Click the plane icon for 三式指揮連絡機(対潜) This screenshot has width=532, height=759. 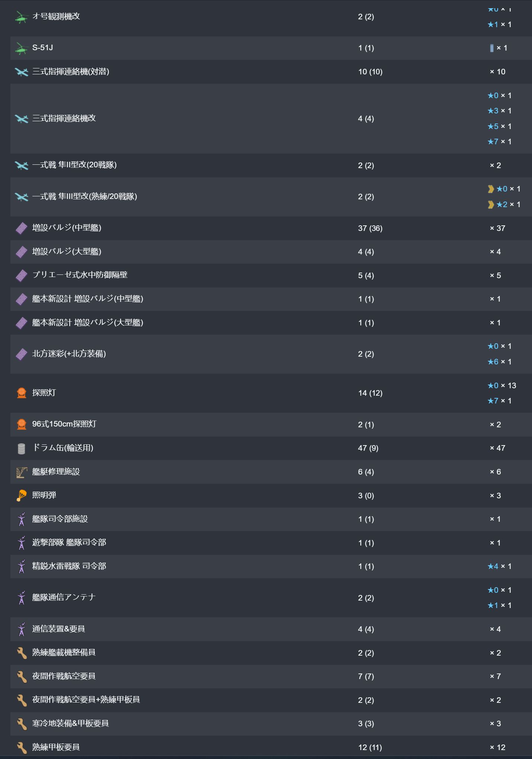point(22,72)
